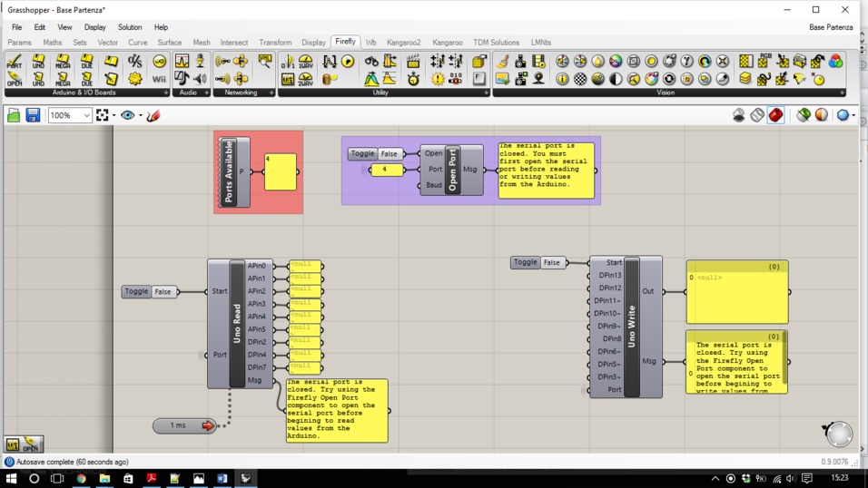Pick the webcam icon in Vision panel
Image resolution: width=868 pixels, height=488 pixels.
pos(538,79)
